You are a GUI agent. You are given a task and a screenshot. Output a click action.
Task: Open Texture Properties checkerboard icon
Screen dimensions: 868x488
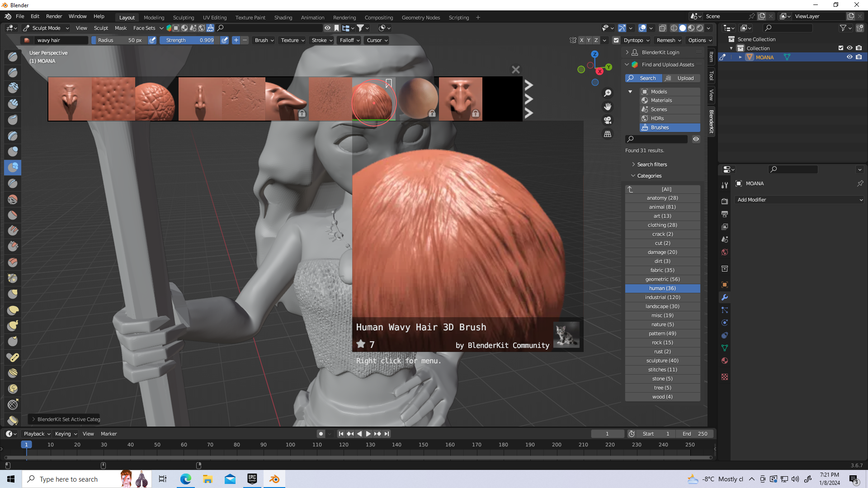[725, 377]
